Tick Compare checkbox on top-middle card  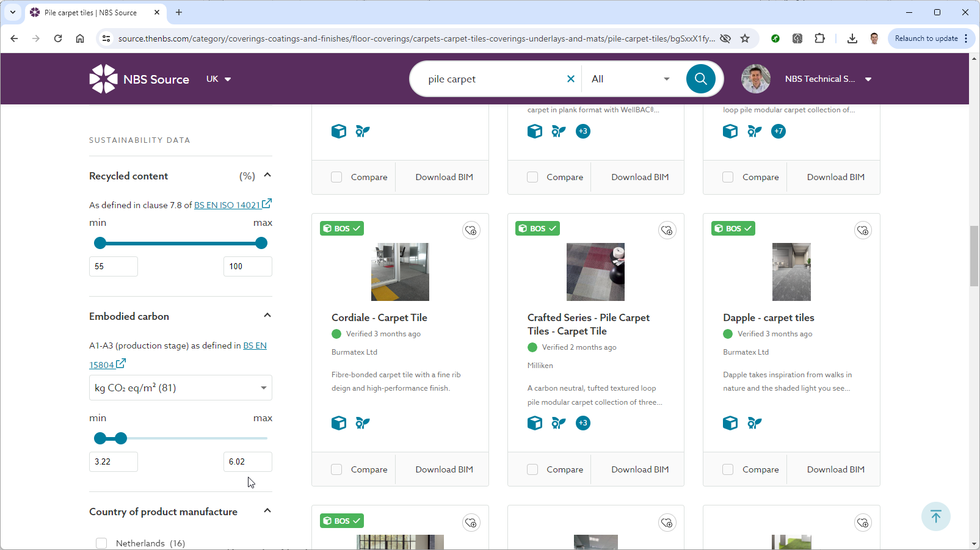(x=532, y=177)
